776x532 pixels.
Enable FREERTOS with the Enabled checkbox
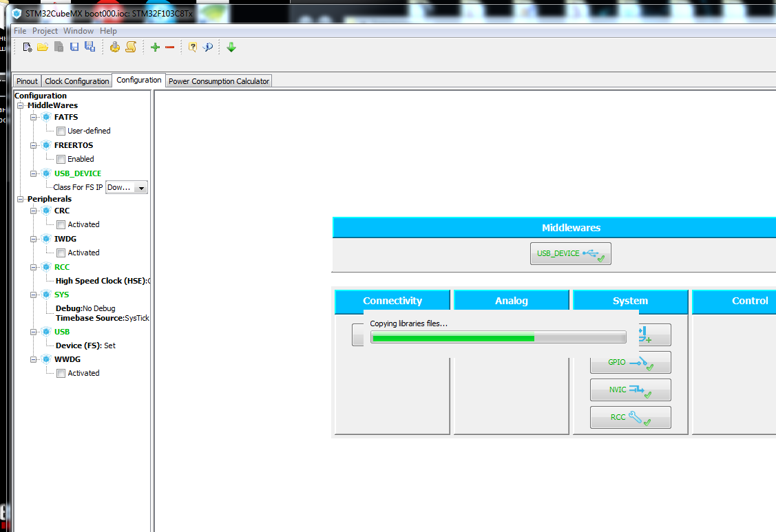[x=61, y=160]
